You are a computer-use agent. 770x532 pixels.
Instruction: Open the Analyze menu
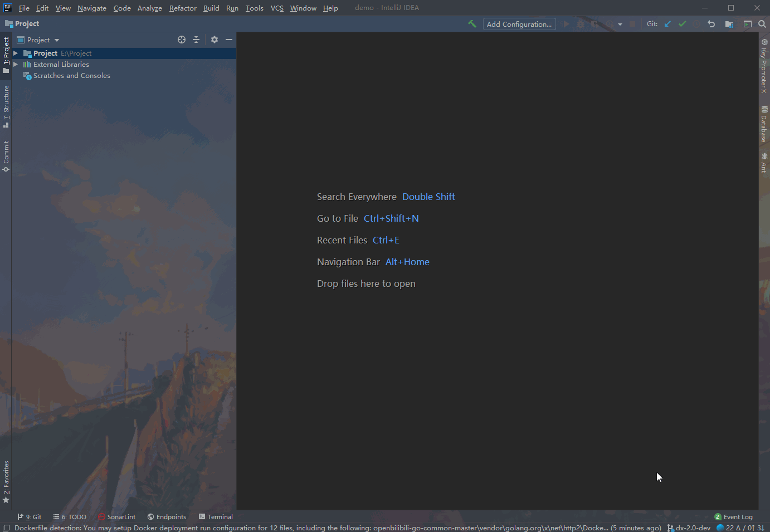click(150, 8)
